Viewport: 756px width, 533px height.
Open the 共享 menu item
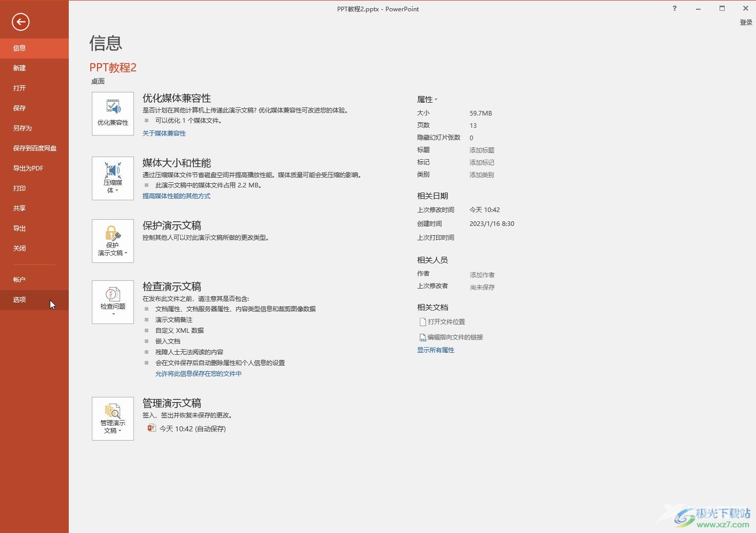click(x=34, y=208)
